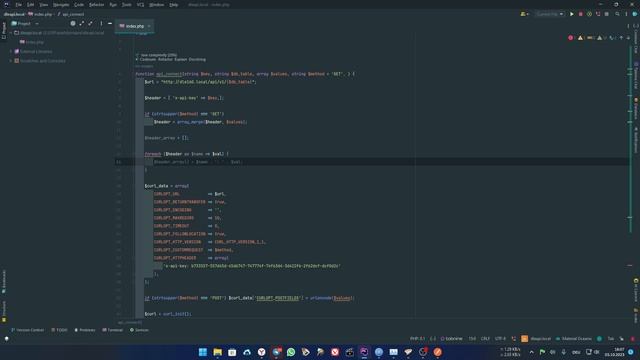Screen dimensions: 640x360
Task: Open the Tools menu
Action: 127,4
